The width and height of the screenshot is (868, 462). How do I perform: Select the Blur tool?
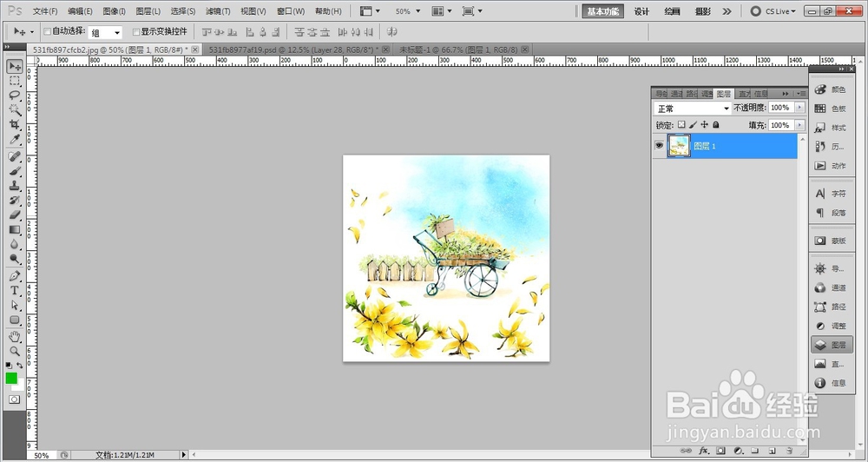pos(15,244)
